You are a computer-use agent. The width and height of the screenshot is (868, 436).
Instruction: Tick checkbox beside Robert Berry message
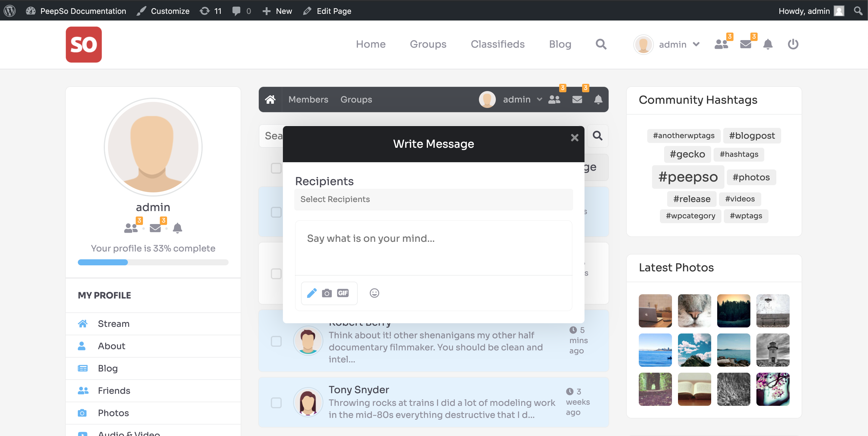point(276,341)
